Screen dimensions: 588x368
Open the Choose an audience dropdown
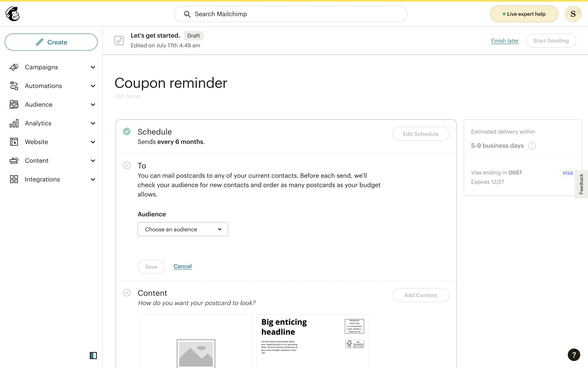(x=183, y=229)
